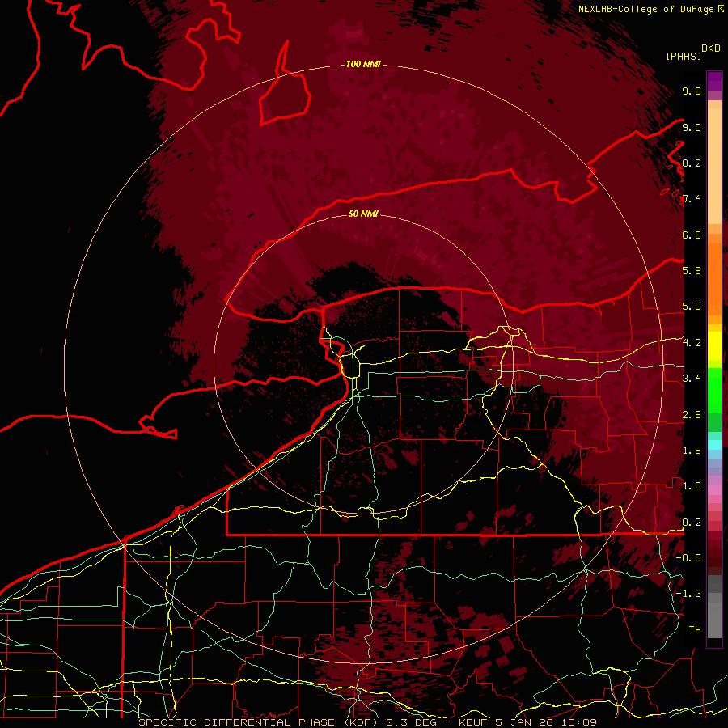The image size is (728, 728).
Task: Pick the orange band of the color scale
Action: (714, 279)
